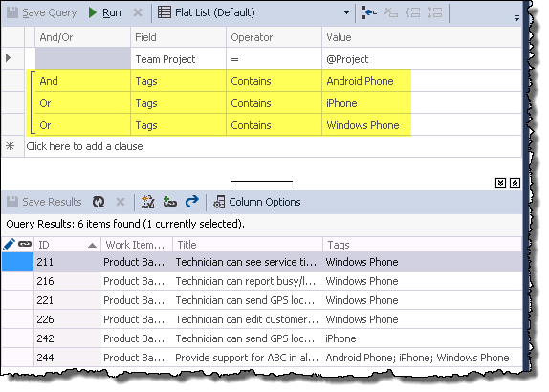The width and height of the screenshot is (549, 392).
Task: Sort by Tags column header in results
Action: (x=422, y=245)
